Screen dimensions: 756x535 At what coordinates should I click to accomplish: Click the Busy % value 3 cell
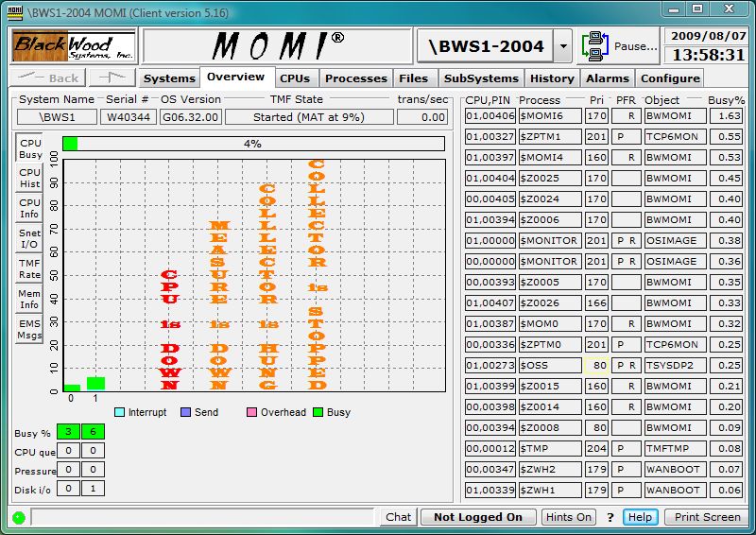pos(68,432)
